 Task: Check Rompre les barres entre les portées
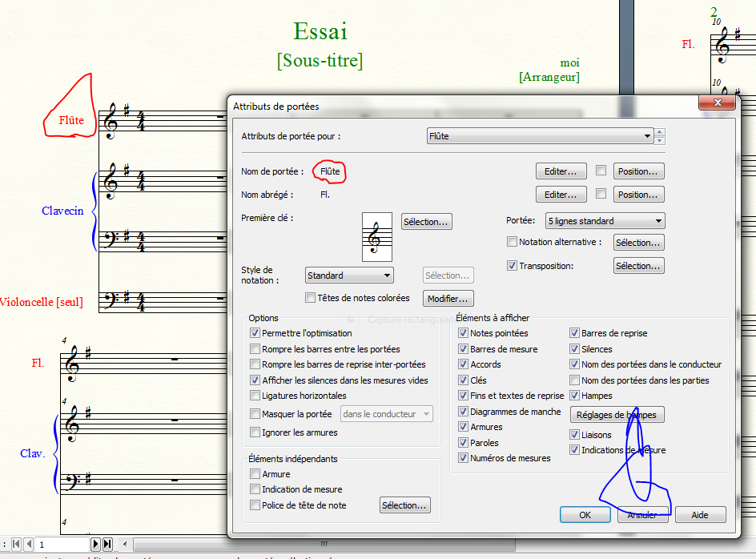(x=255, y=349)
